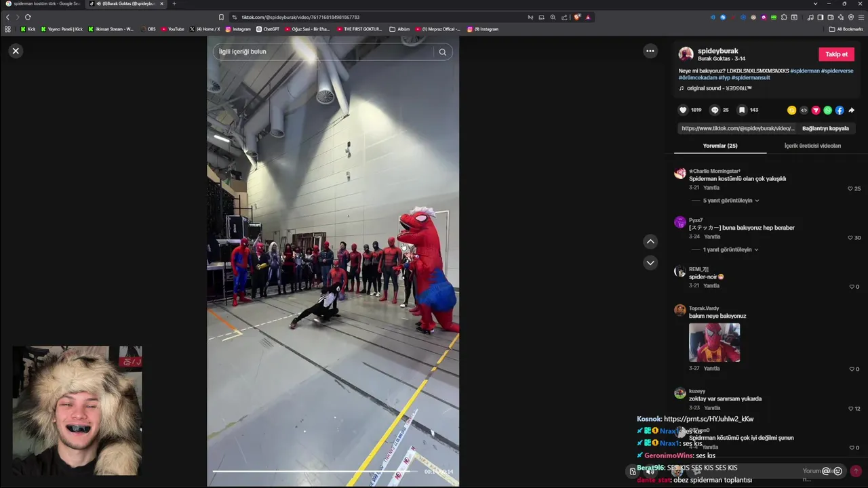The height and width of the screenshot is (488, 868).
Task: Click the 'İlgili içeriği bulun' search field
Action: click(x=324, y=52)
